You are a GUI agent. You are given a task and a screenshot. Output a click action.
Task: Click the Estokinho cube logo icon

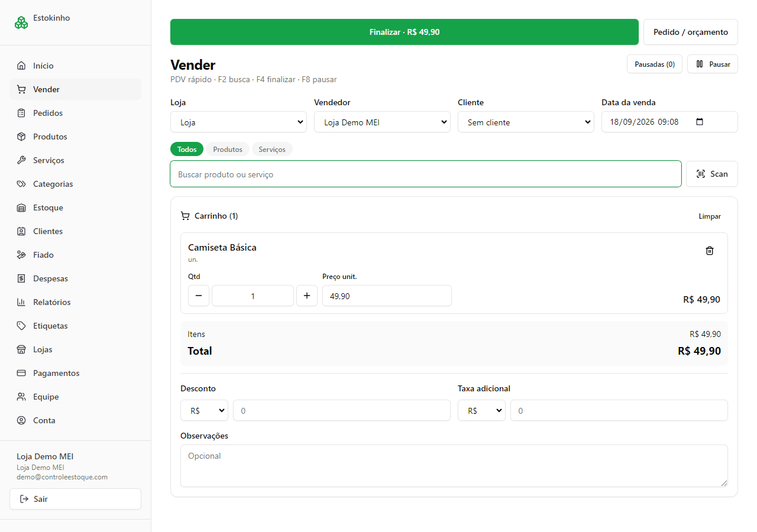[x=21, y=22]
